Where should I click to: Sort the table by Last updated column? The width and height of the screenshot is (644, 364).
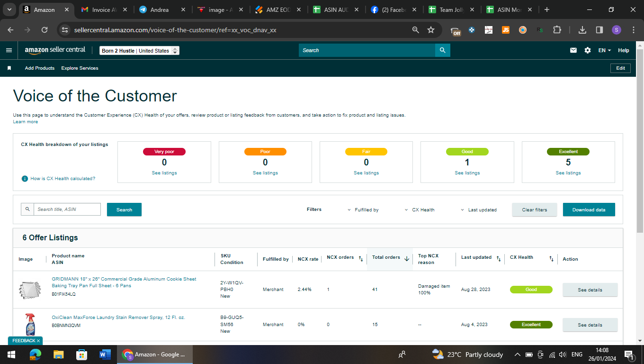(x=499, y=259)
